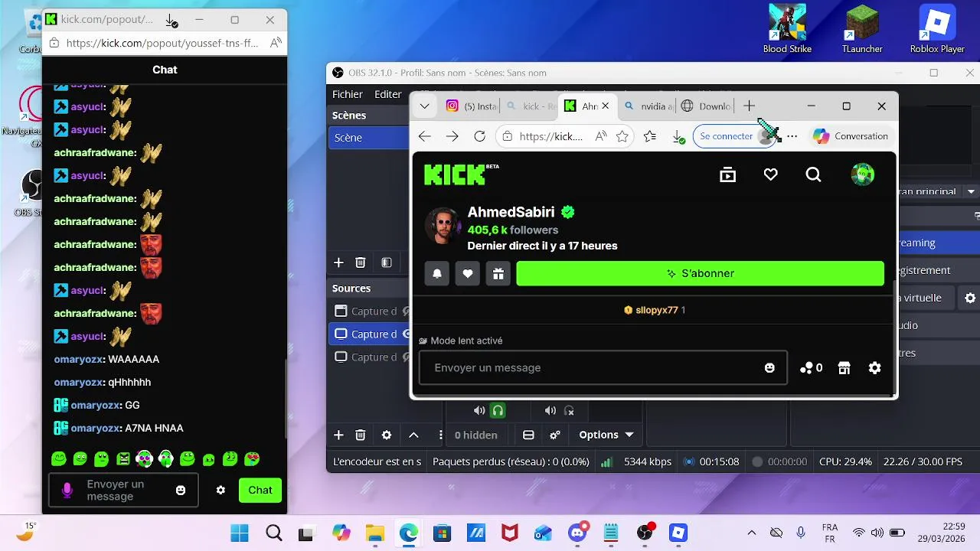Toggle notification bell for AhmedSabiri

click(437, 273)
